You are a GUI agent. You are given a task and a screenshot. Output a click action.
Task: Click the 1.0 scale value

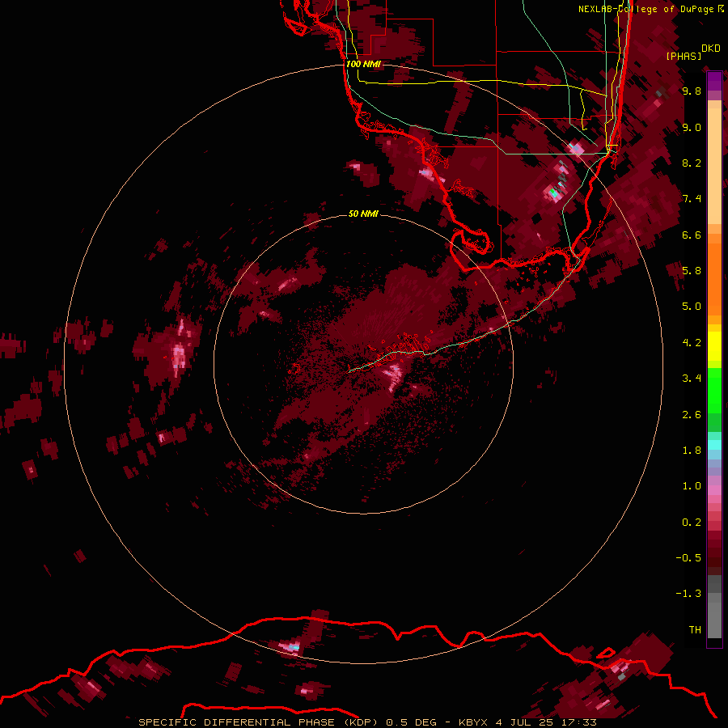pyautogui.click(x=692, y=487)
